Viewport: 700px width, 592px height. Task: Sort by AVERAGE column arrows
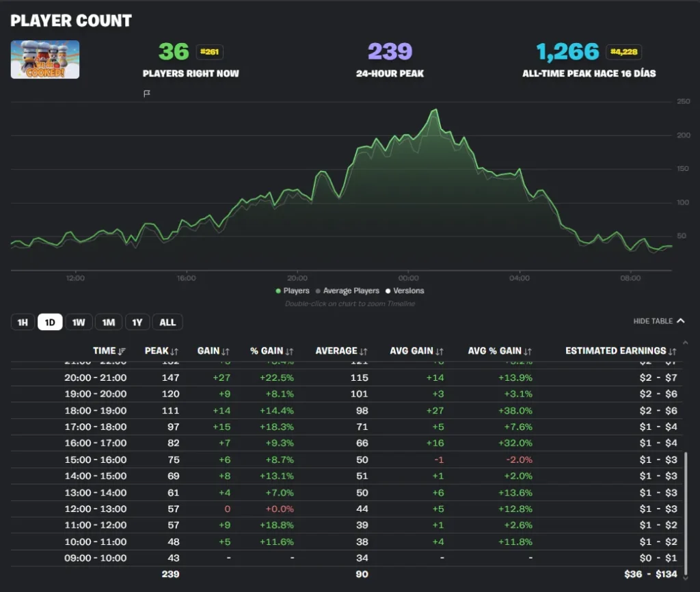[x=364, y=351]
